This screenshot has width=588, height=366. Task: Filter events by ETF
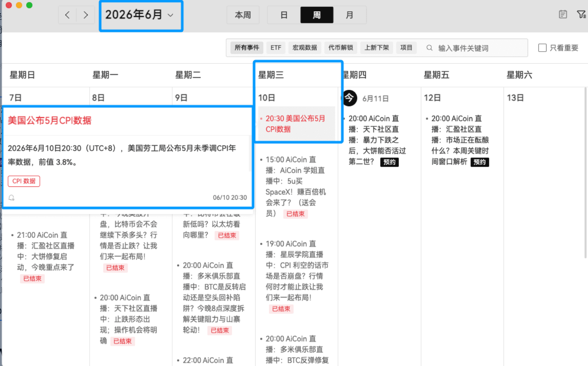coord(276,48)
